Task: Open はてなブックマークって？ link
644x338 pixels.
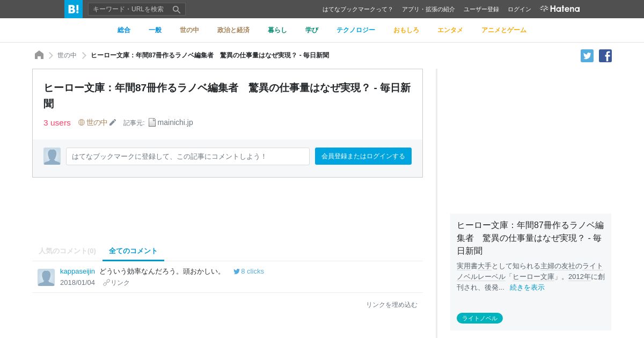Action: (357, 9)
